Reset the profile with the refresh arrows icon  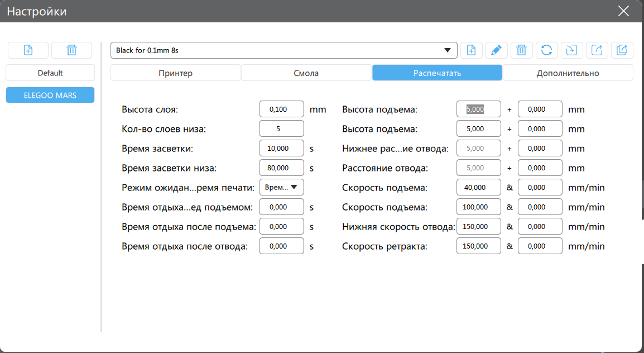(x=546, y=50)
